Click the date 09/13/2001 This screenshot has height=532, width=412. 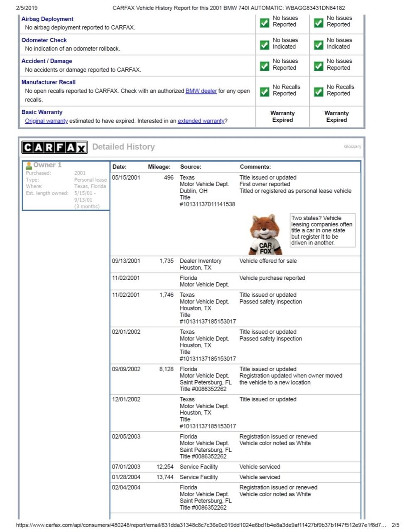[x=126, y=261]
